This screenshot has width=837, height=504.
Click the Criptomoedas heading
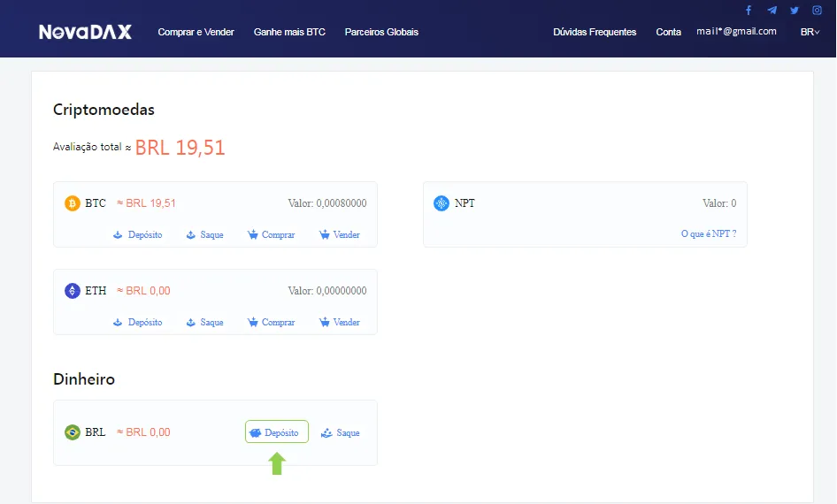(x=104, y=110)
